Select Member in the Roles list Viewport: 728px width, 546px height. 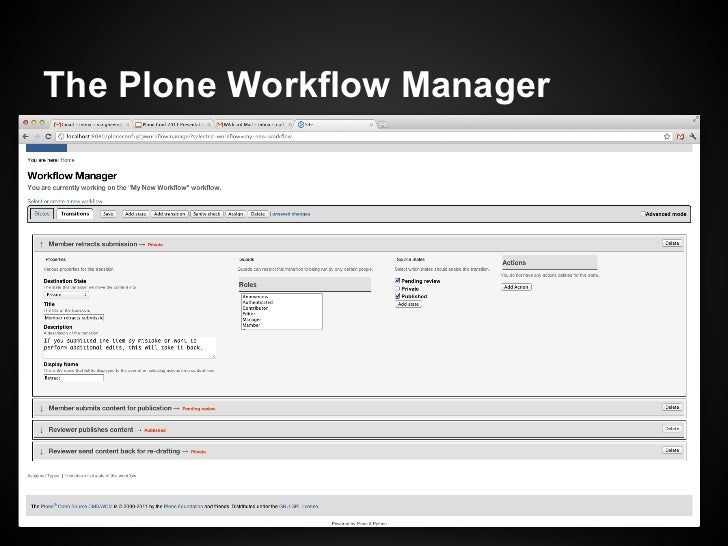(x=251, y=325)
